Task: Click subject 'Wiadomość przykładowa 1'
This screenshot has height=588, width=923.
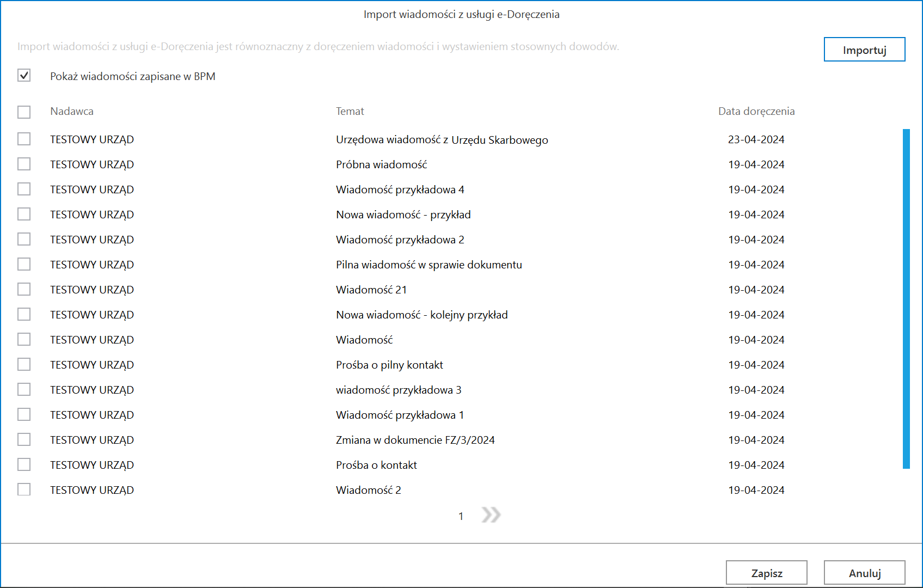Action: click(400, 415)
